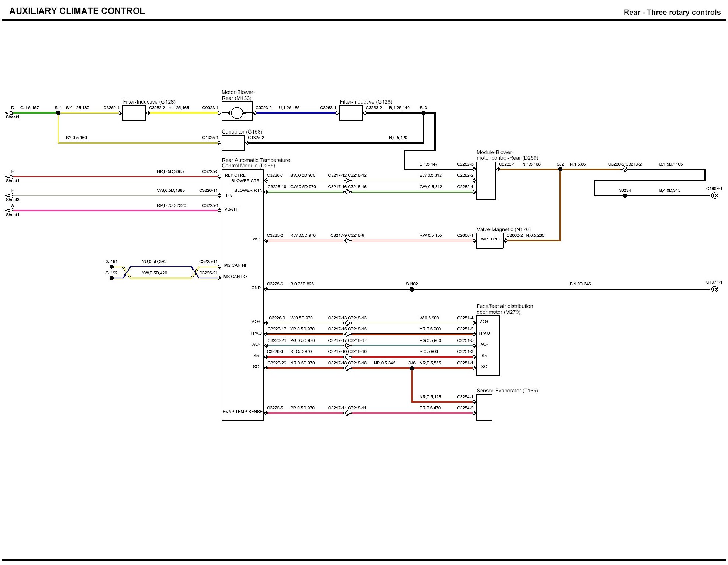This screenshot has width=728, height=565.
Task: Click the F Sheet3 reference arrow
Action: tap(9, 195)
